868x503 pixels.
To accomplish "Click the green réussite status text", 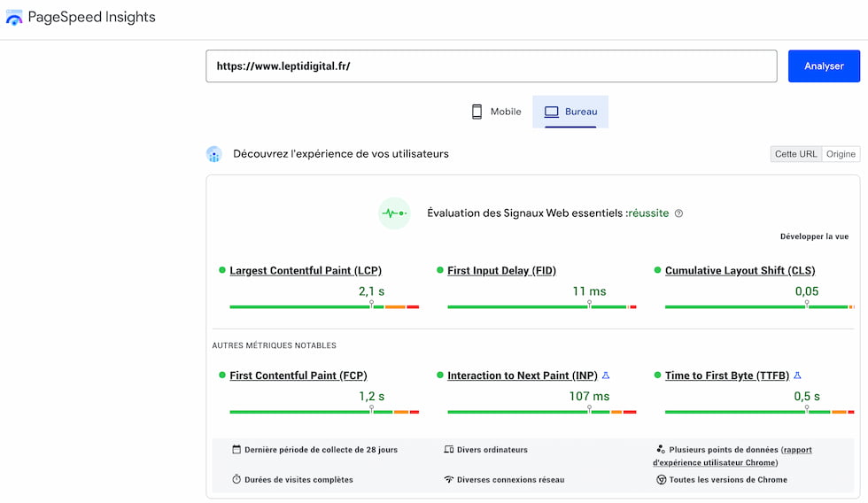I will pyautogui.click(x=648, y=213).
